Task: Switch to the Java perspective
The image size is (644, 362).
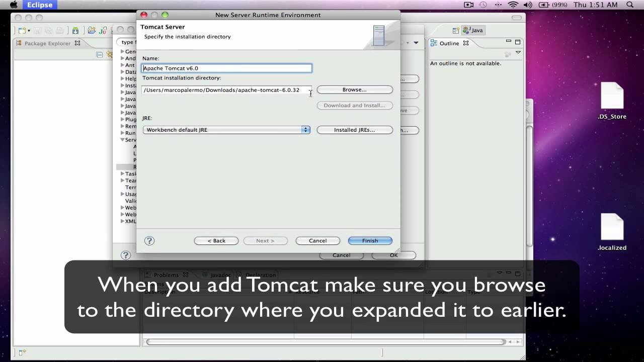Action: tap(473, 30)
